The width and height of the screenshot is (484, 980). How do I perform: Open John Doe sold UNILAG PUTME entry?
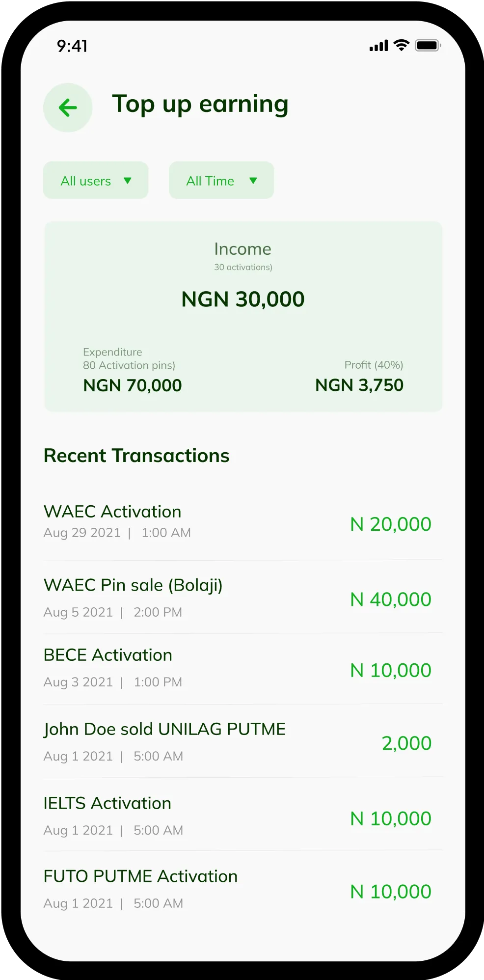tap(243, 741)
